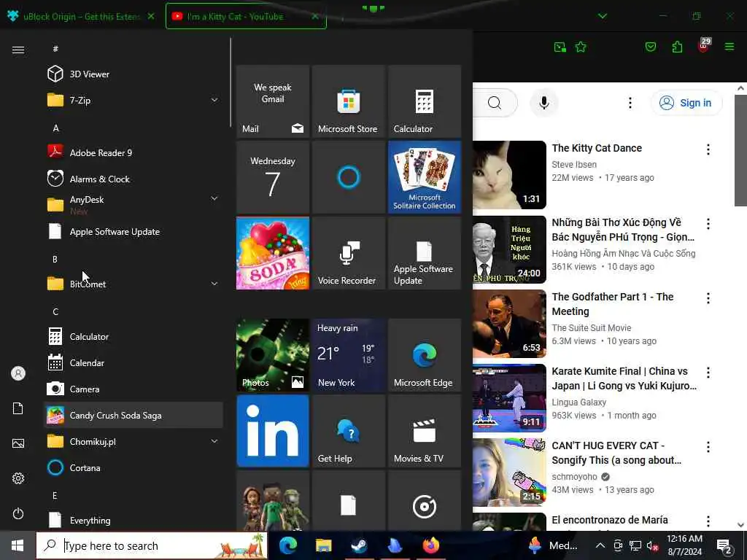
Task: Open Apple Software Update in app list
Action: [x=133, y=232]
